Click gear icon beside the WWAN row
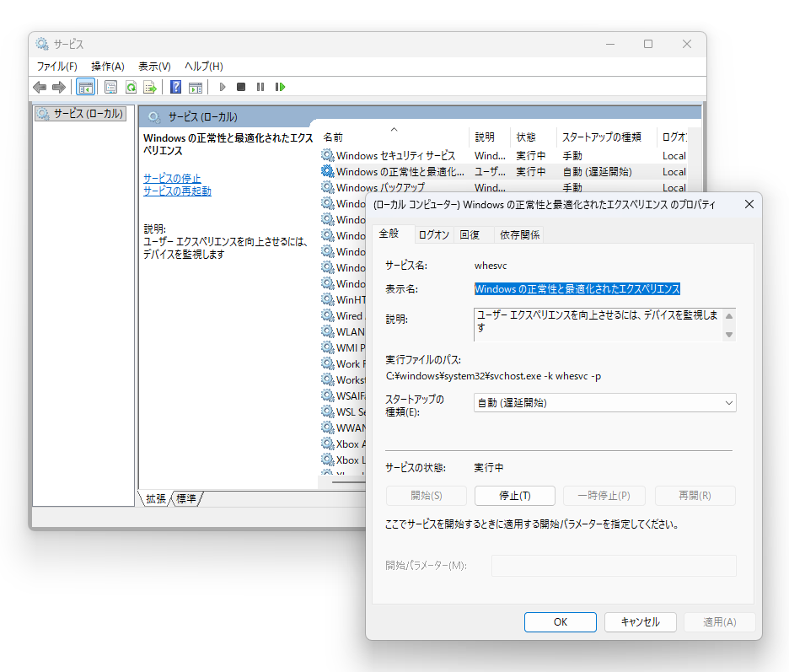789x672 pixels. click(328, 427)
